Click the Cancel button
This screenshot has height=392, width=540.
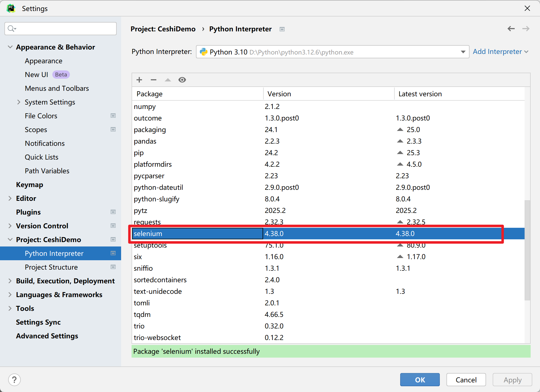pos(466,380)
